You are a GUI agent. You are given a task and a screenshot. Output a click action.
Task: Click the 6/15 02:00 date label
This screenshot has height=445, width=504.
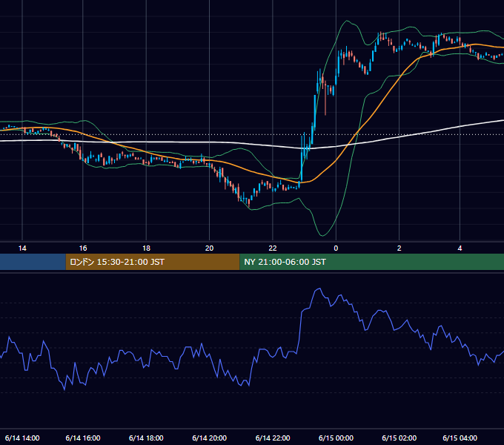[399, 438]
